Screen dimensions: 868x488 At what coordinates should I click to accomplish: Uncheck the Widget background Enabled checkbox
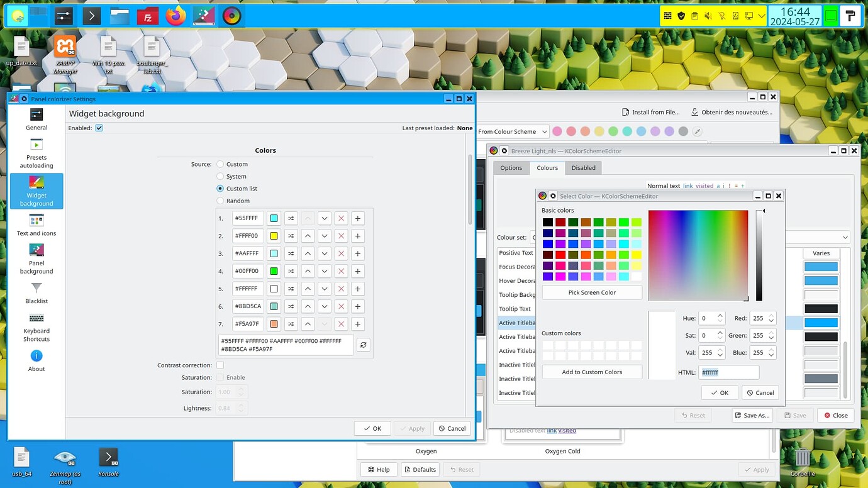[x=99, y=127]
